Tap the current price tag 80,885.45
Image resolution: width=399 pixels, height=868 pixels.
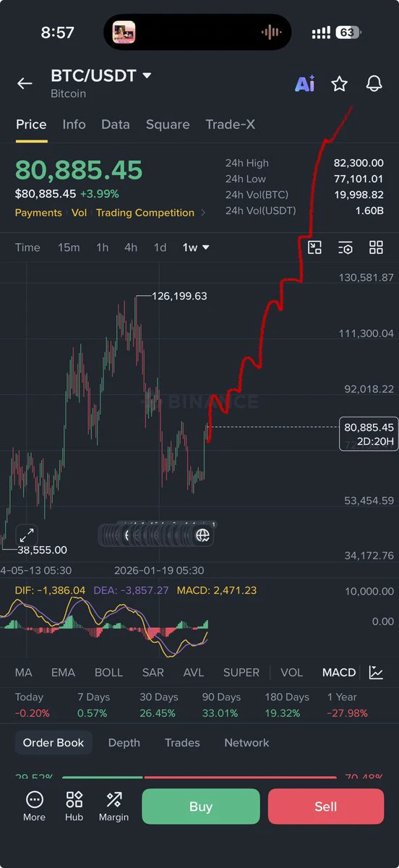369,434
